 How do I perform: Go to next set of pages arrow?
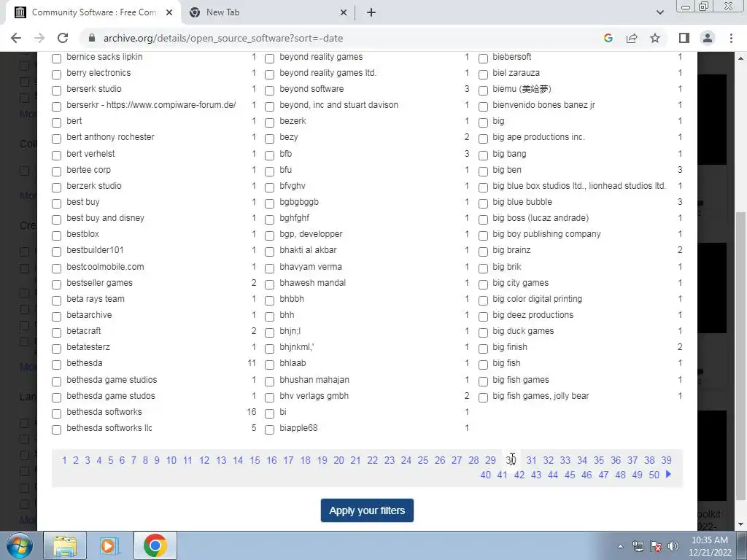[668, 474]
